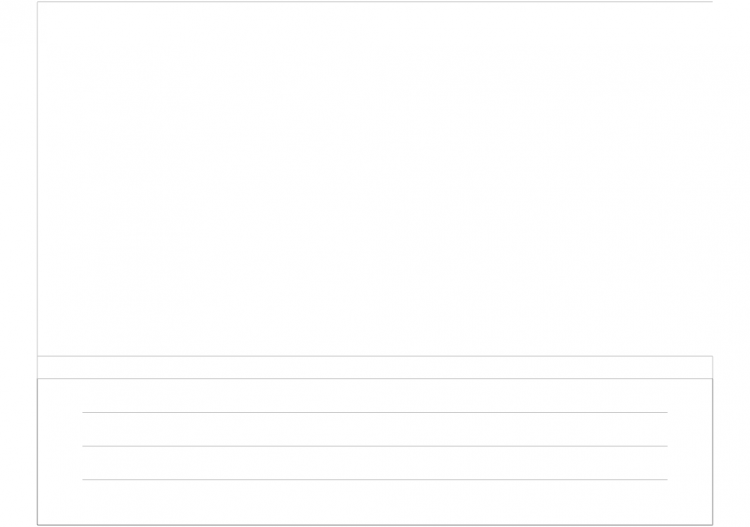Select the thin horizontal strip between panels
This screenshot has height=527, width=750.
click(x=375, y=367)
